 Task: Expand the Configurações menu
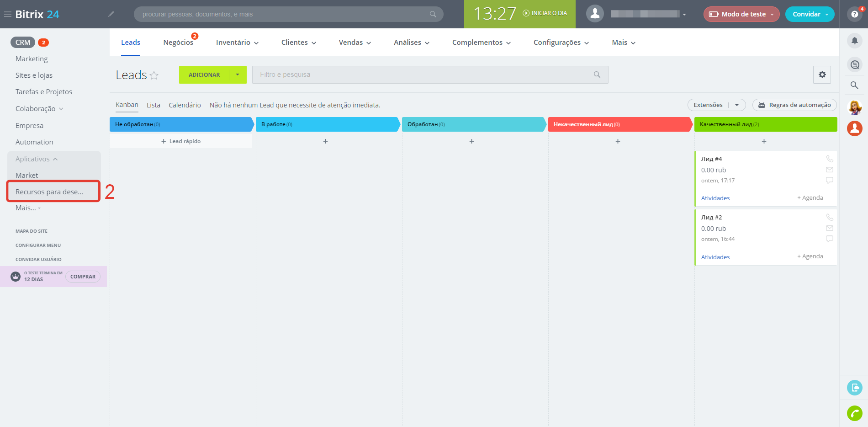pyautogui.click(x=561, y=43)
